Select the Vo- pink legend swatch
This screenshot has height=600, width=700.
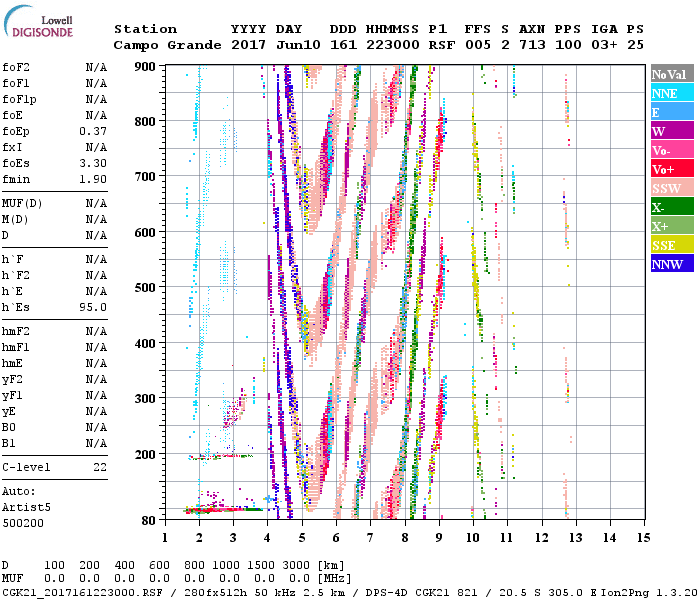[x=672, y=150]
